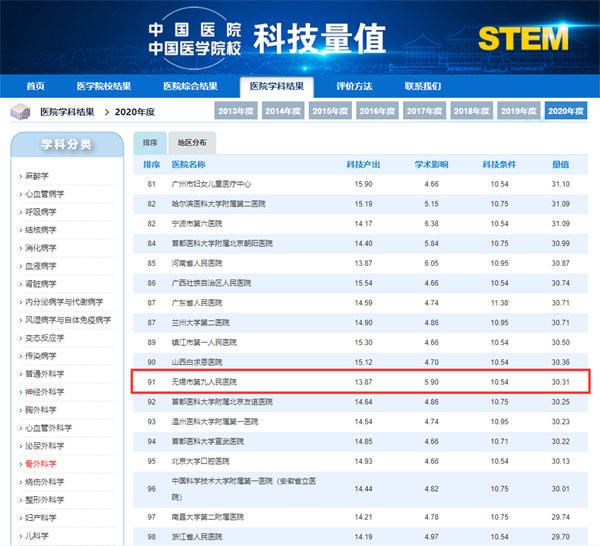Click 广西壮族自治区人民医院 hospital name
Viewport: 600px width, 546px height.
coord(211,283)
